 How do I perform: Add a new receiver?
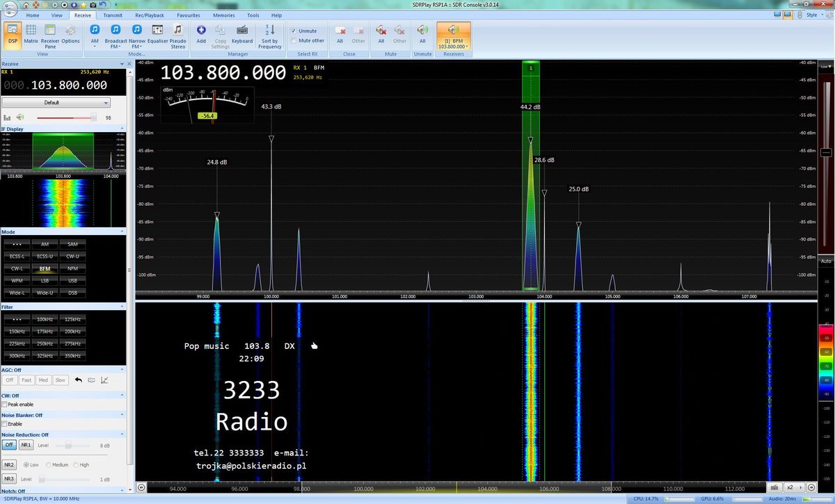[x=201, y=33]
